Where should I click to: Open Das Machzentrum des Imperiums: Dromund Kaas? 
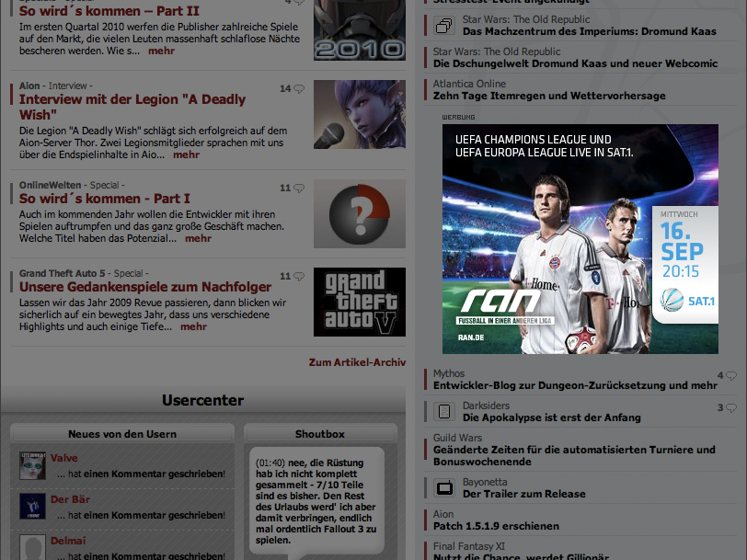590,31
